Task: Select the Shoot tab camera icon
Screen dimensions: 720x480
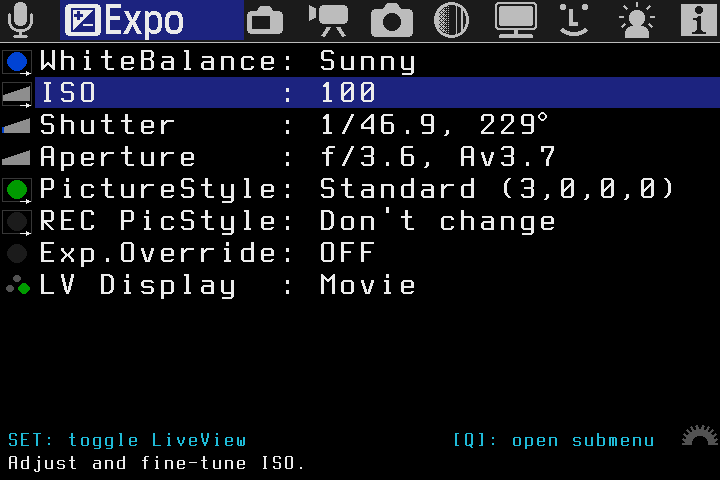Action: click(391, 20)
